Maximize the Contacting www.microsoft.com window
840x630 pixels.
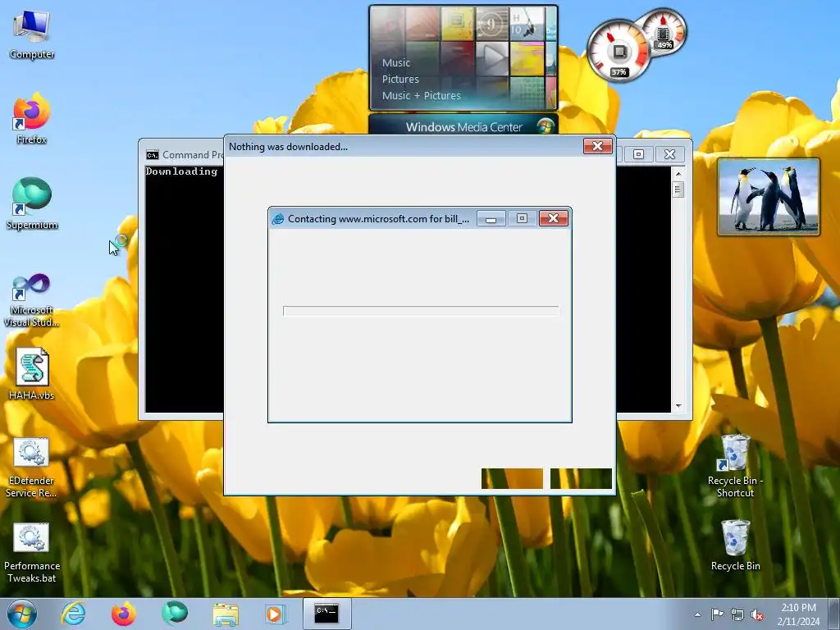pyautogui.click(x=522, y=218)
